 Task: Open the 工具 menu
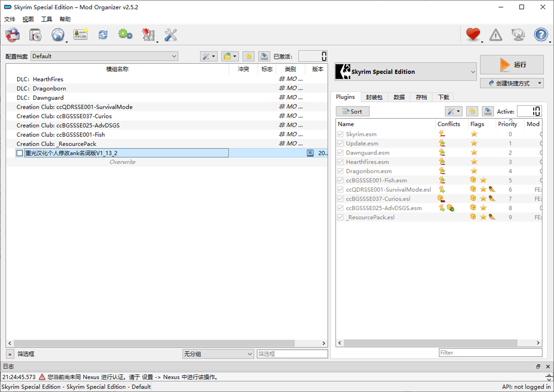[x=47, y=19]
